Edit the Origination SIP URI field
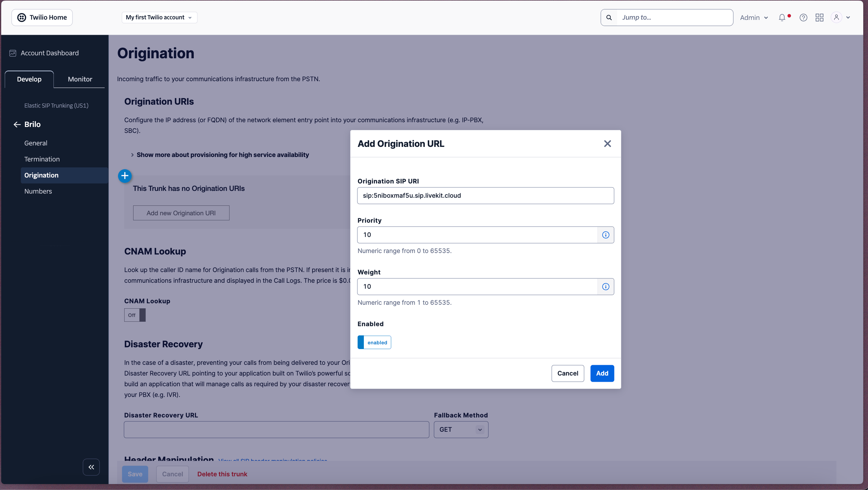The height and width of the screenshot is (490, 868). pos(485,195)
